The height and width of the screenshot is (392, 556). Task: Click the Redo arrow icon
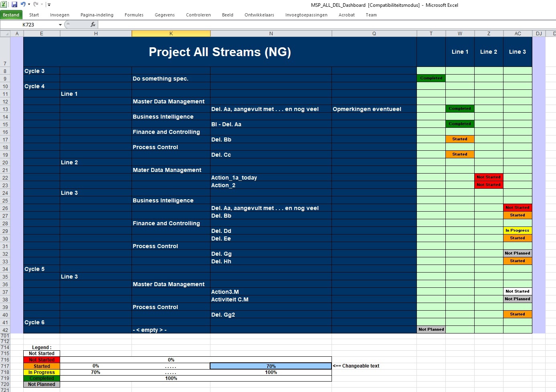point(36,5)
